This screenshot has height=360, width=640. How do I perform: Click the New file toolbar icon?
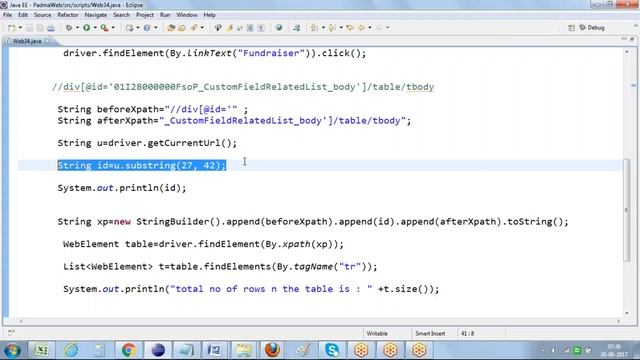(x=11, y=28)
